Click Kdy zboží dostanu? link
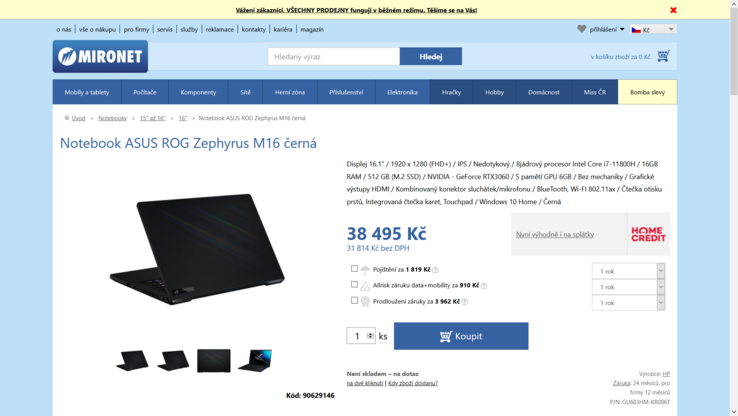Viewport: 738px width, 416px height. tap(413, 383)
